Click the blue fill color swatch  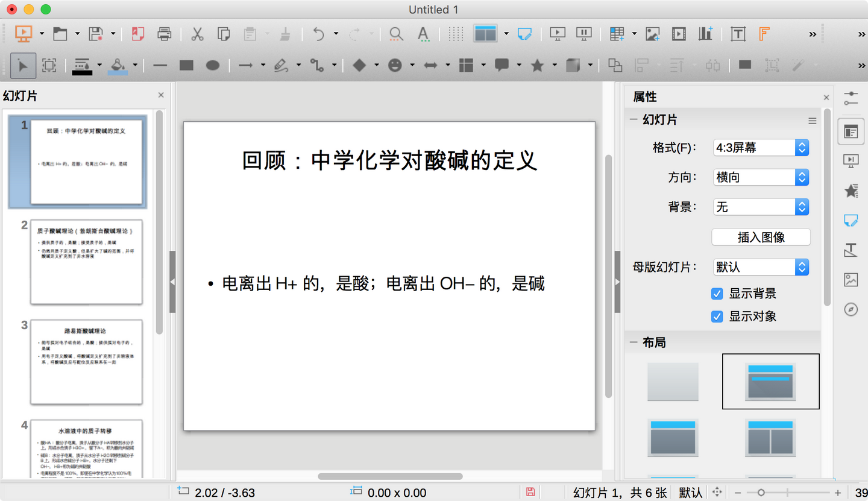(118, 72)
